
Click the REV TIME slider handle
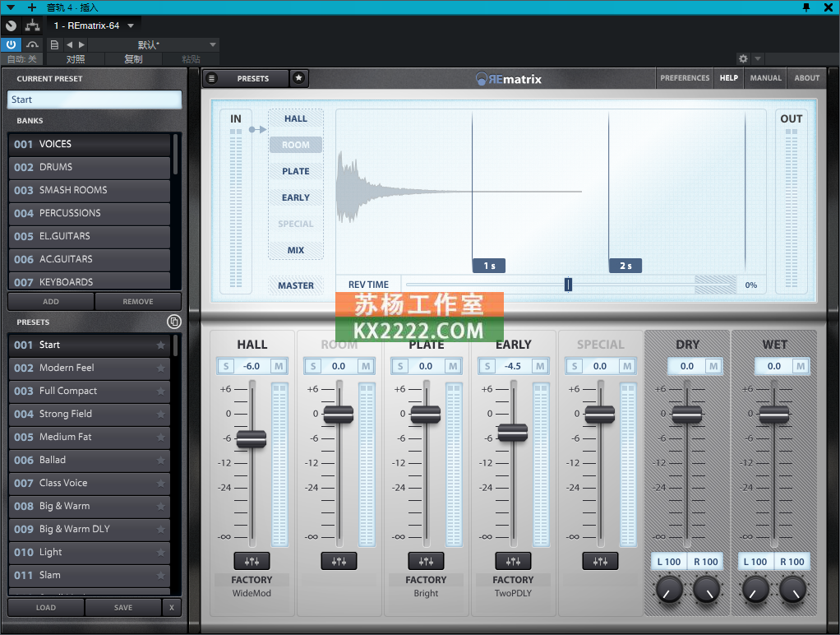coord(568,285)
